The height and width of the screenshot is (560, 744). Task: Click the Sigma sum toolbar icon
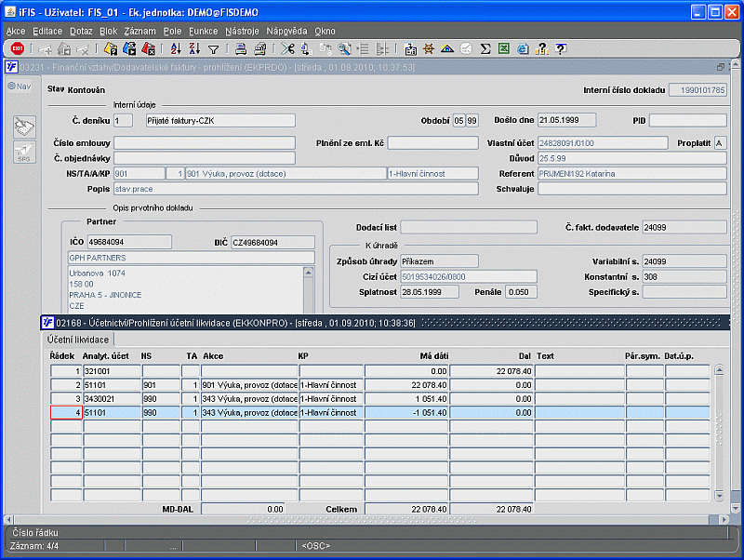point(485,48)
